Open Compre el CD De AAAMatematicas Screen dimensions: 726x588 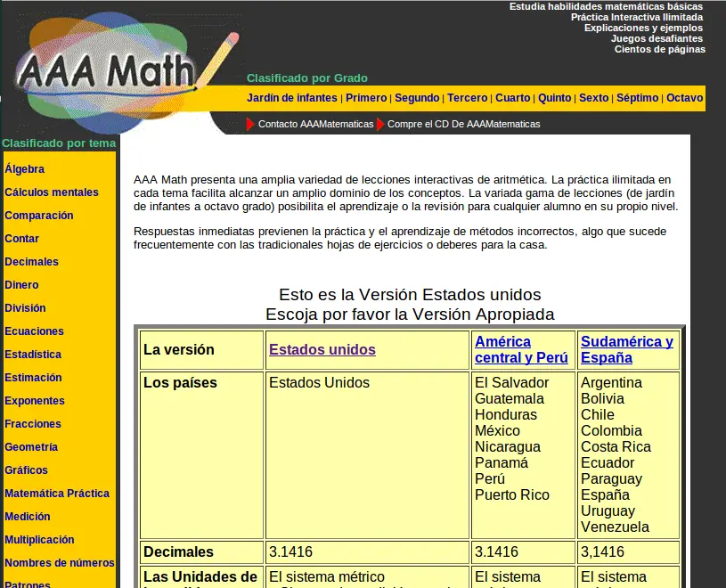coord(463,124)
